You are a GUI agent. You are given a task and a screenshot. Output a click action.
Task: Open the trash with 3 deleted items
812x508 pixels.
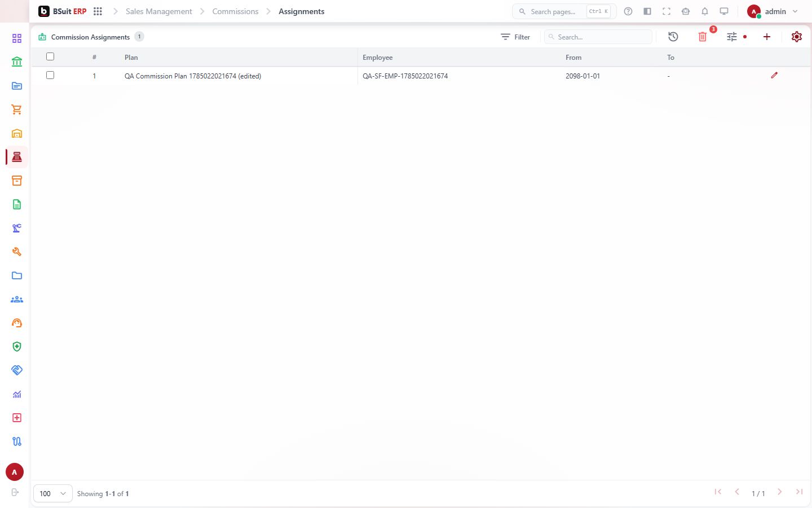(703, 37)
